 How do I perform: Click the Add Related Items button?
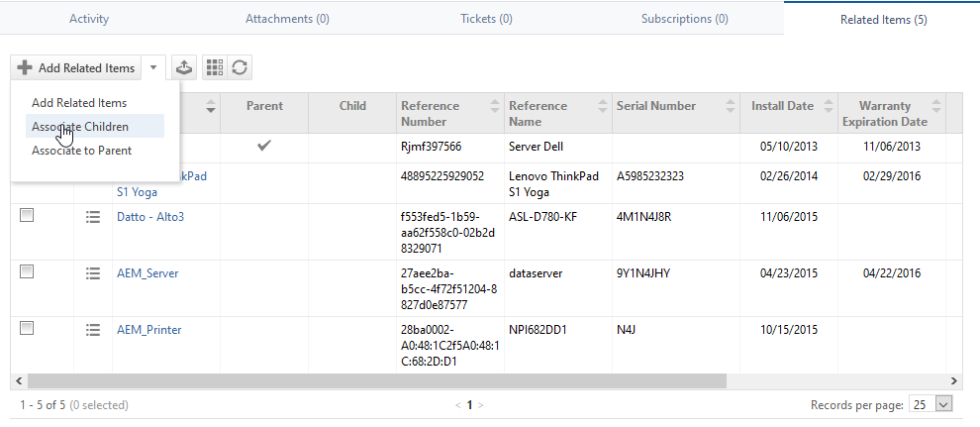click(76, 68)
